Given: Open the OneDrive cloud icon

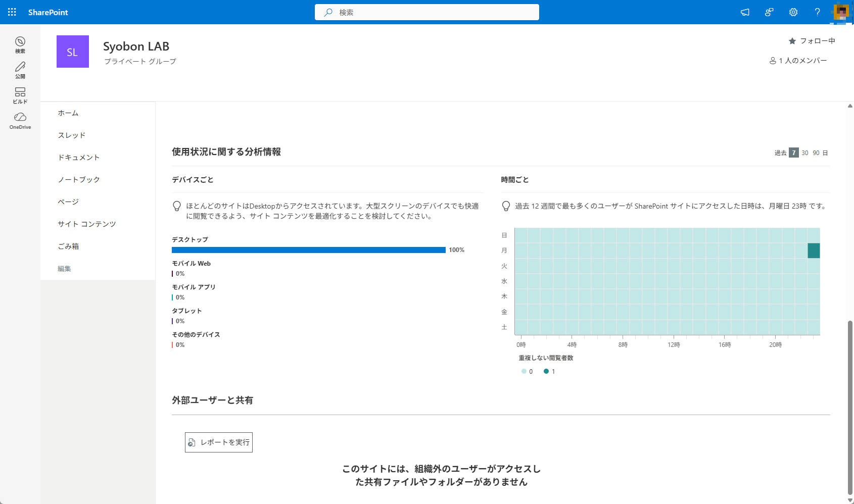Looking at the screenshot, I should coord(20,121).
